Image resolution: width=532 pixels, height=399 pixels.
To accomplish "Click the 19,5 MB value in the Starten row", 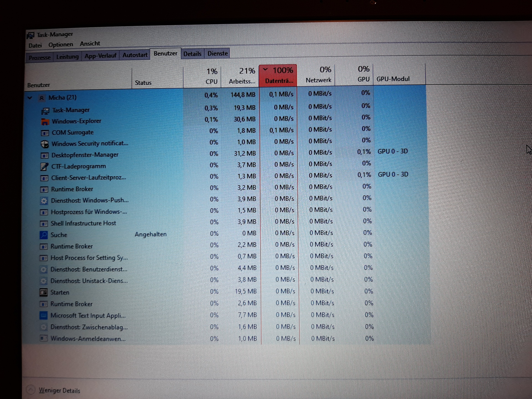I will coord(246,291).
